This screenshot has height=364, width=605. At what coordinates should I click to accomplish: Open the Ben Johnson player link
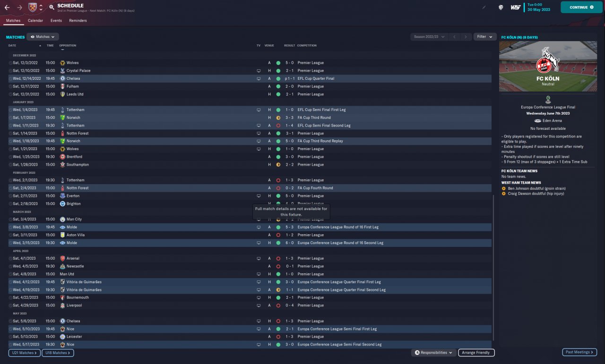point(518,188)
